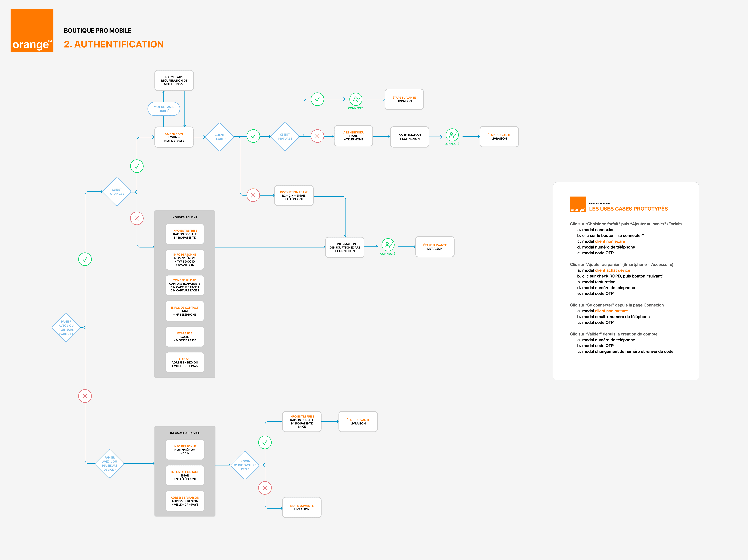Click Étape Suivante Livraison after Confirmation + Connexion's Connecté
Image resolution: width=748 pixels, height=560 pixels.
point(499,137)
